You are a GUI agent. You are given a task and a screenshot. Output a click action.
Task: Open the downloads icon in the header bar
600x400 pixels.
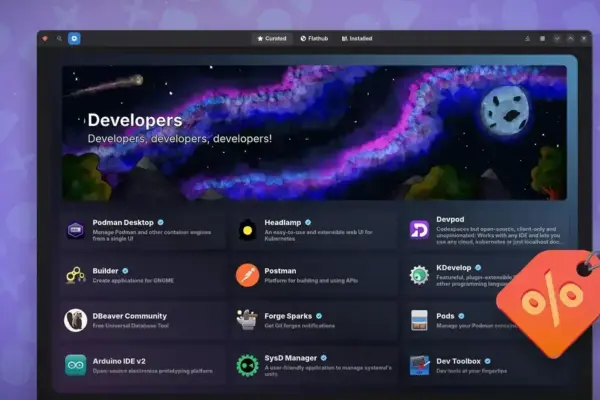[527, 39]
